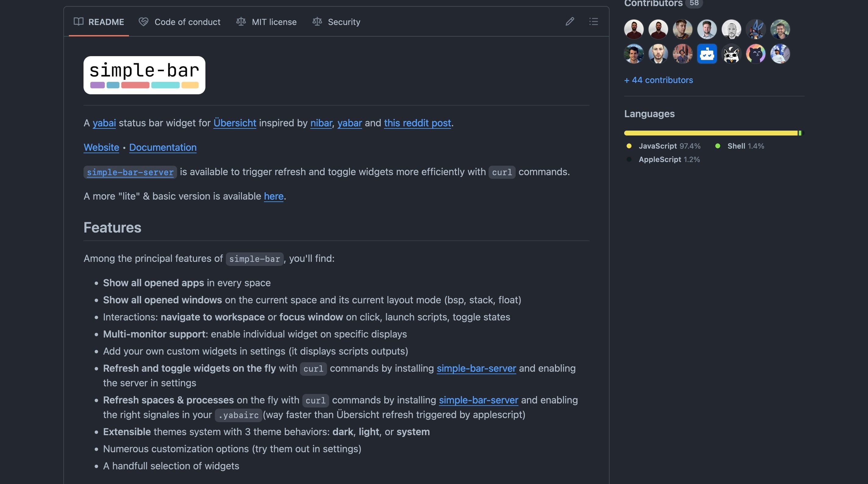
Task: Click the pencil edit README icon
Action: click(570, 22)
